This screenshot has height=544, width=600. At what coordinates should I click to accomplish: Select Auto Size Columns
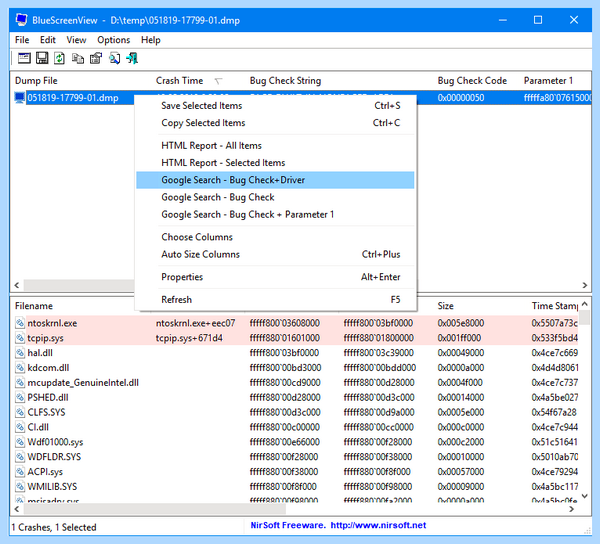[x=275, y=254]
